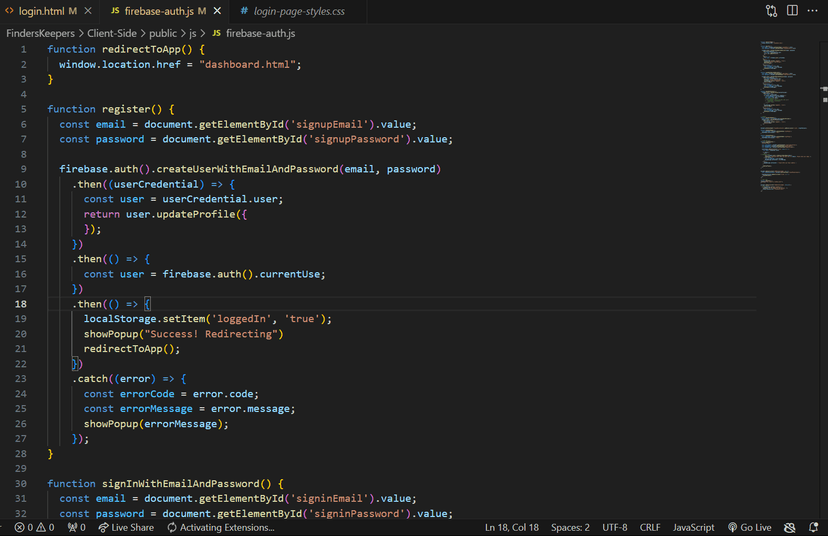828x536 pixels.
Task: Open the More Actions ellipsis menu
Action: [x=812, y=11]
